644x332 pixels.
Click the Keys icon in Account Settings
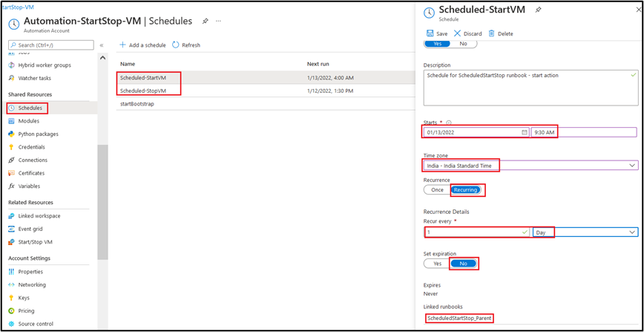click(x=12, y=298)
